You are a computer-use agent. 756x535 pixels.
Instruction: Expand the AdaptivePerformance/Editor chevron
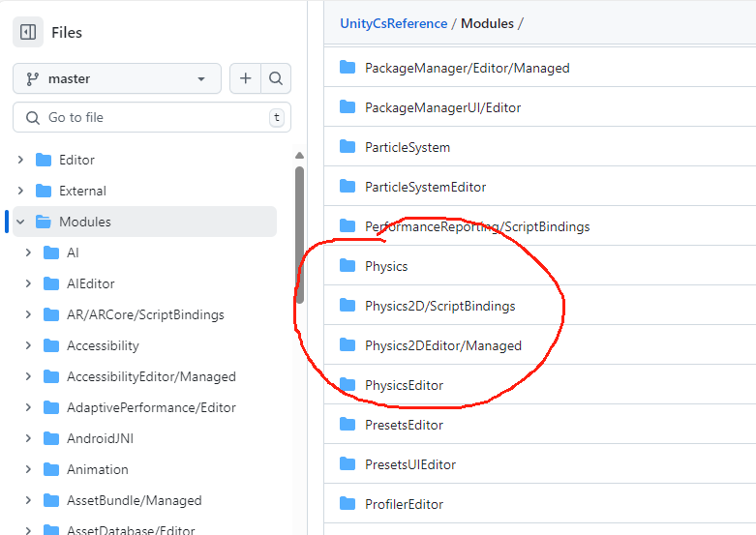point(28,407)
